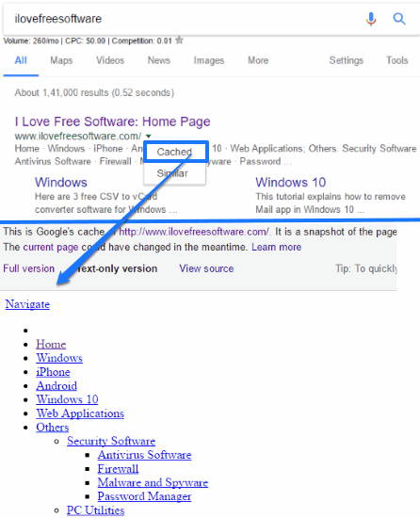The image size is (420, 518).
Task: Open View source of cached page
Action: [206, 268]
